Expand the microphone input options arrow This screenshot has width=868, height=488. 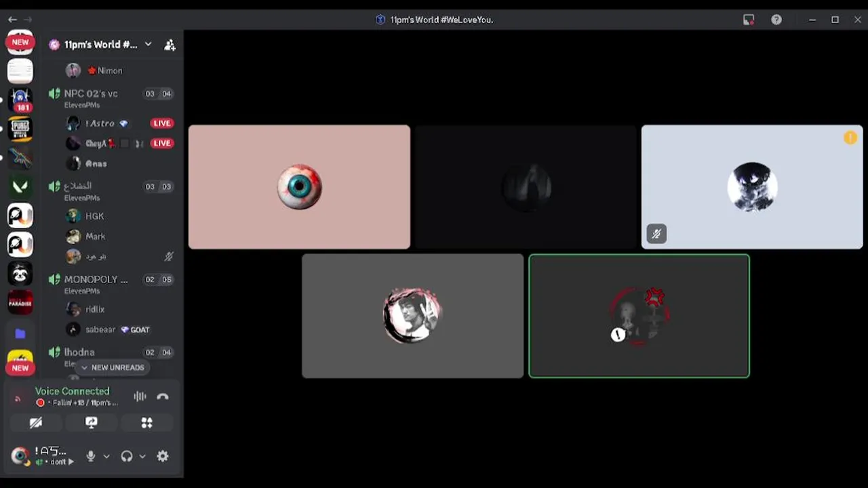(106, 456)
